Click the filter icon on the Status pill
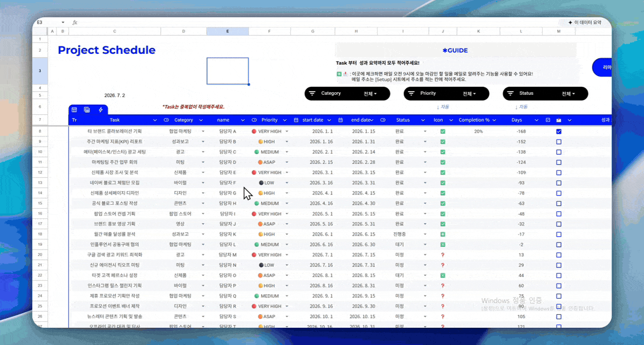This screenshot has height=345, width=644. (510, 93)
